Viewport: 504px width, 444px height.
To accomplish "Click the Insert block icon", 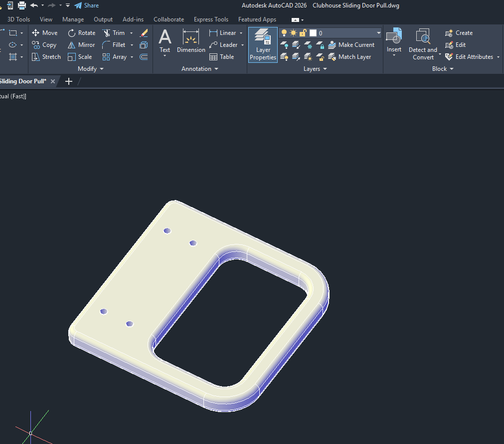I will 394,41.
